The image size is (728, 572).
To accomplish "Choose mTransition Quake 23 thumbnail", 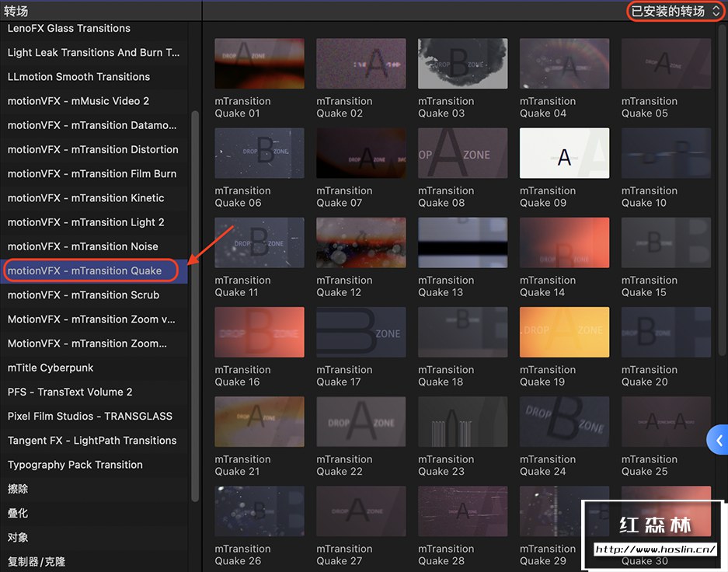I will pyautogui.click(x=463, y=422).
